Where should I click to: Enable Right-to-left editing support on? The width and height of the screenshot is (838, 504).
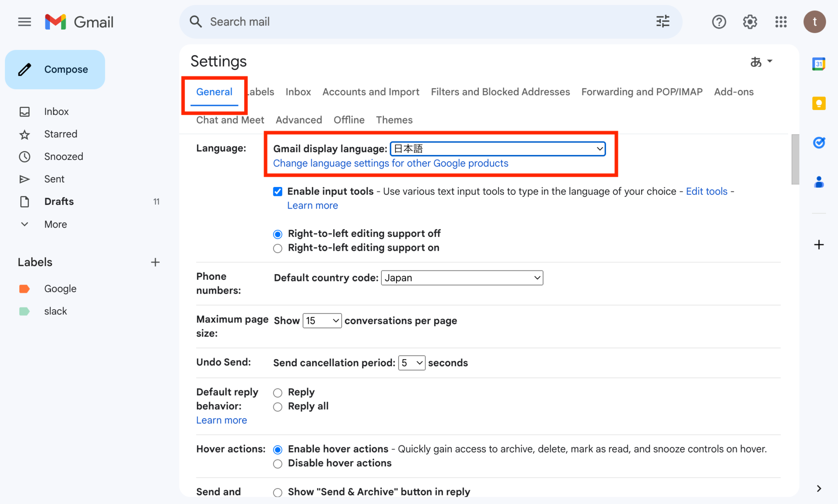[x=277, y=248]
